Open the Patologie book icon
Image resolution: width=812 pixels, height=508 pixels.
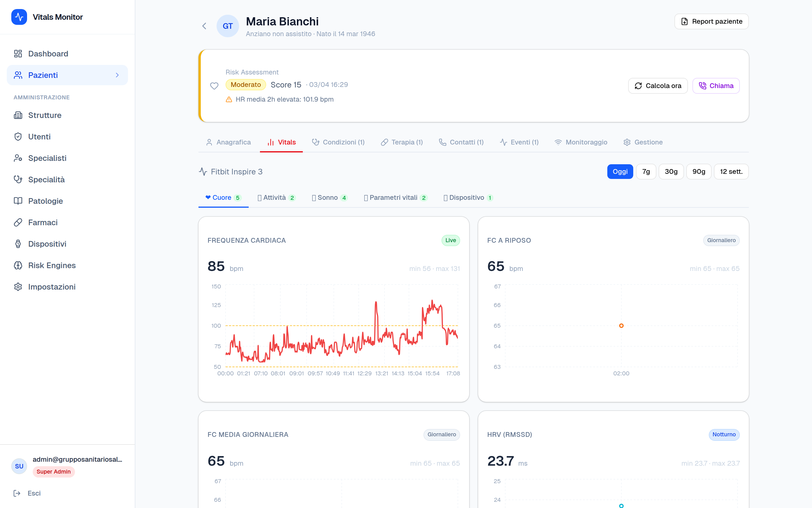pos(18,201)
